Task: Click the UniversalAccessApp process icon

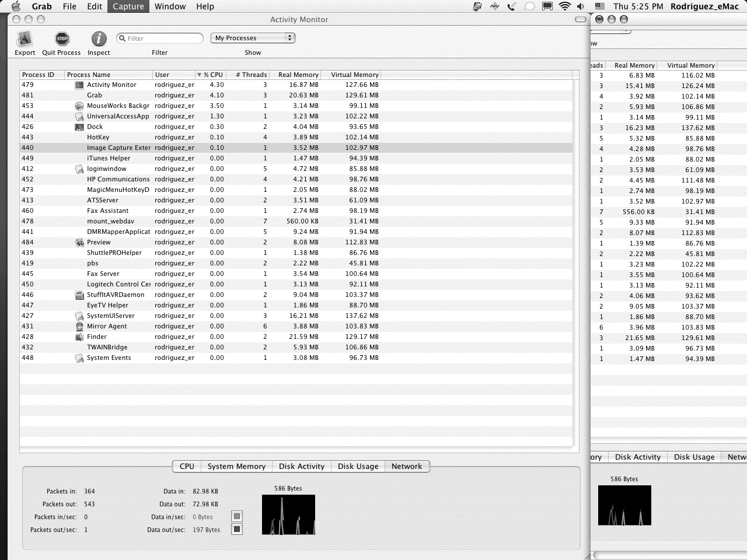Action: (79, 117)
